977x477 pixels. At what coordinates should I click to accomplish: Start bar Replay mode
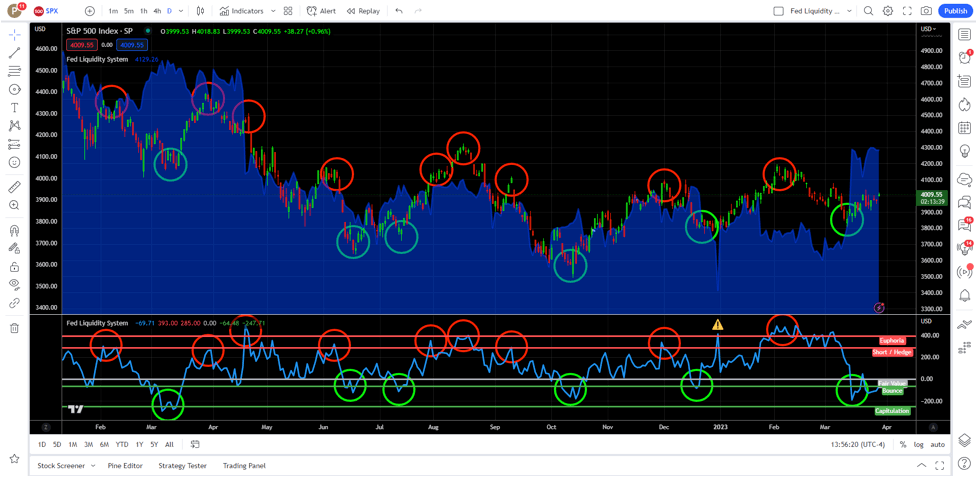(x=363, y=11)
